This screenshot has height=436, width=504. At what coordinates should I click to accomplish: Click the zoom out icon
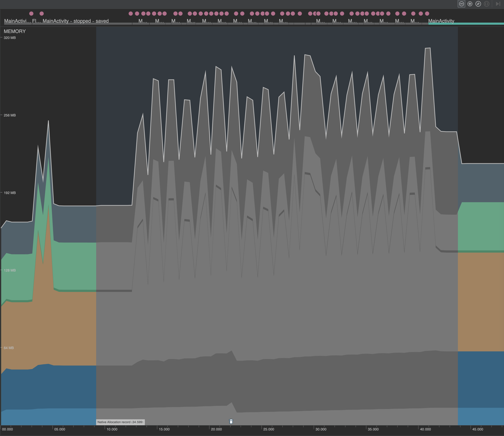(x=462, y=4)
